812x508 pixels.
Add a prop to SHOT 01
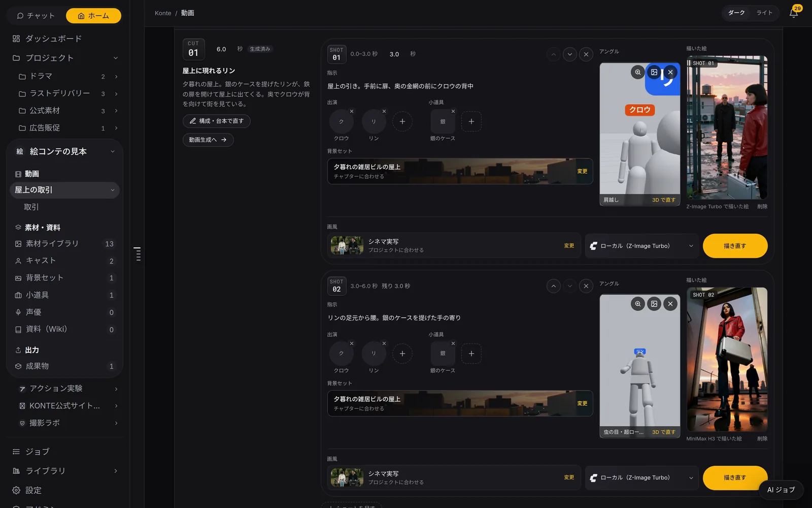click(x=471, y=121)
